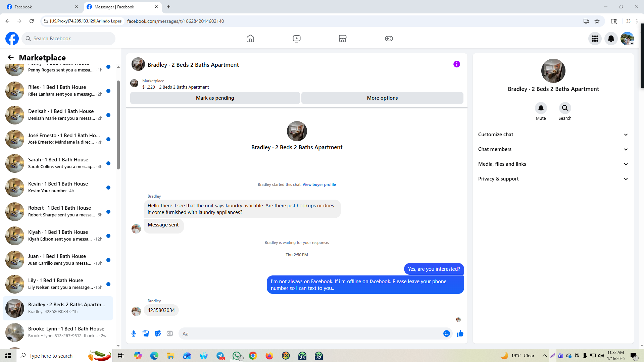Open the Windows notification center icon
The height and width of the screenshot is (362, 644).
click(x=634, y=356)
